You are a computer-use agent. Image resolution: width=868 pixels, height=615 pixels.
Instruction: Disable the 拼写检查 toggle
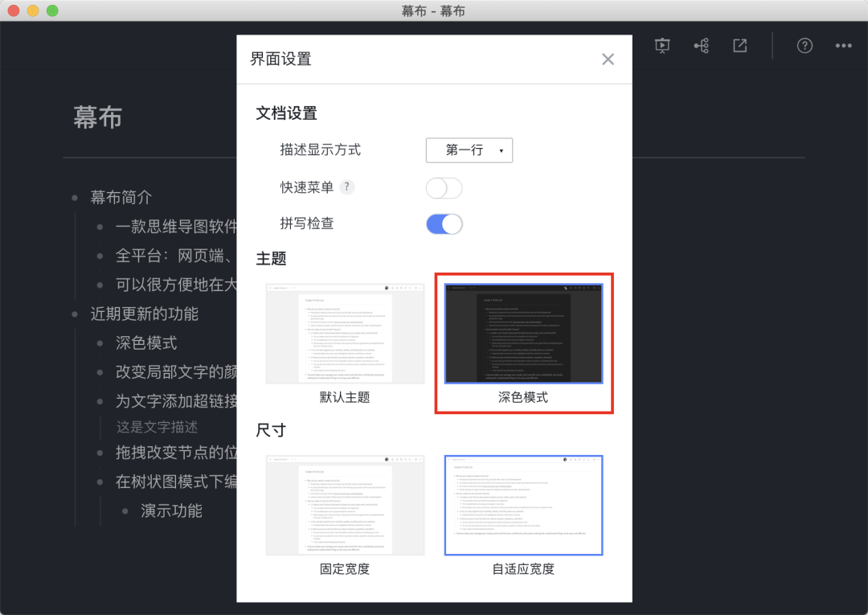pos(444,223)
